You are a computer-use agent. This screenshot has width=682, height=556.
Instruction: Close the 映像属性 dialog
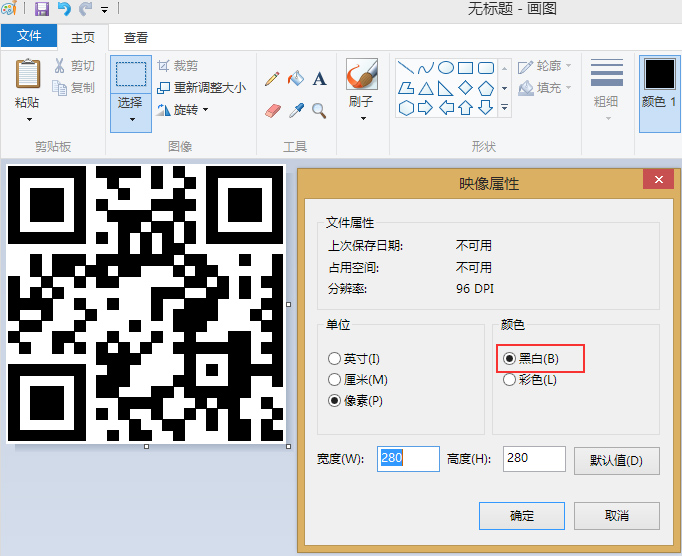[x=659, y=179]
